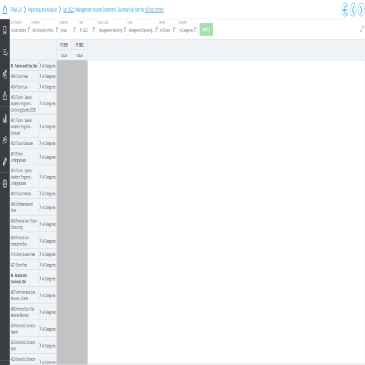Open the Management Reporting filter dropdown
The image size is (365, 365).
tap(112, 30)
